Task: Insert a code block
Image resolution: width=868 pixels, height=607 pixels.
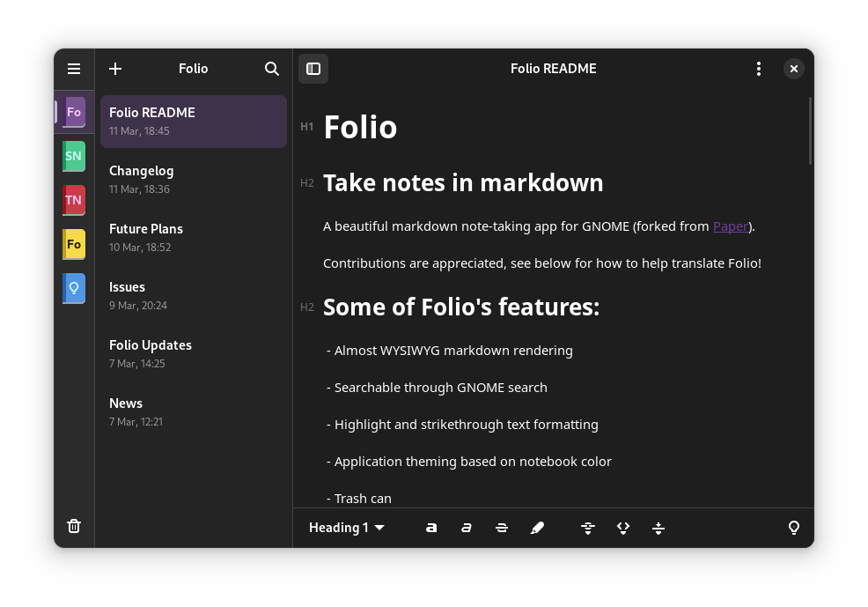Action: (623, 528)
